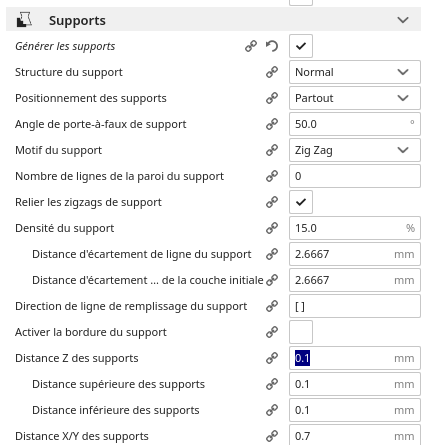428x445 pixels.
Task: Click link icon for Distance X/Y des supports
Action: click(x=272, y=436)
